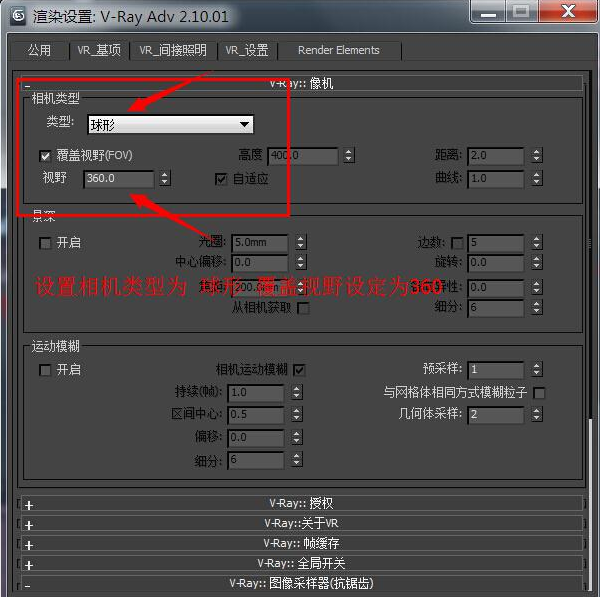This screenshot has height=597, width=600.
Task: Click the 几何体采样 field showing 2
Action: coord(496,415)
